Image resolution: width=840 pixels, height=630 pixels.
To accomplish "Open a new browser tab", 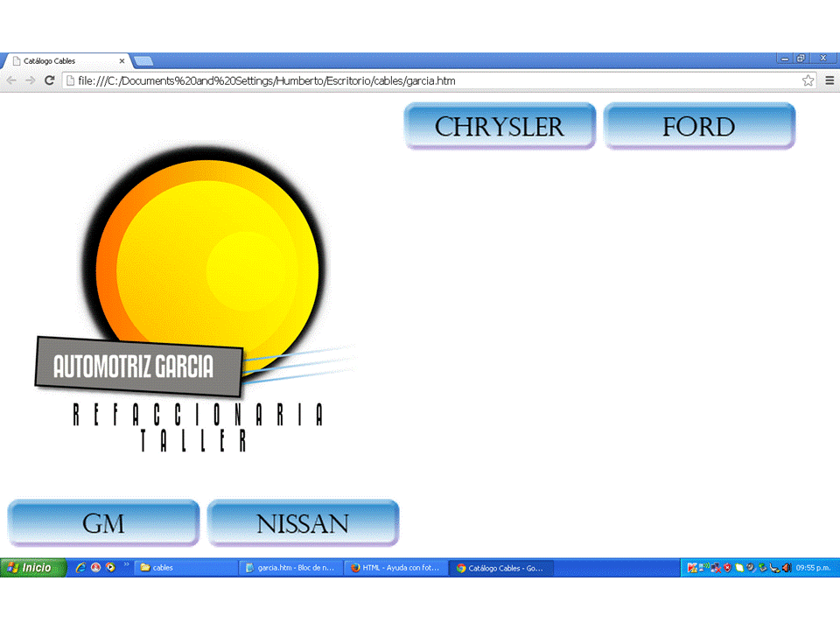I will click(143, 61).
